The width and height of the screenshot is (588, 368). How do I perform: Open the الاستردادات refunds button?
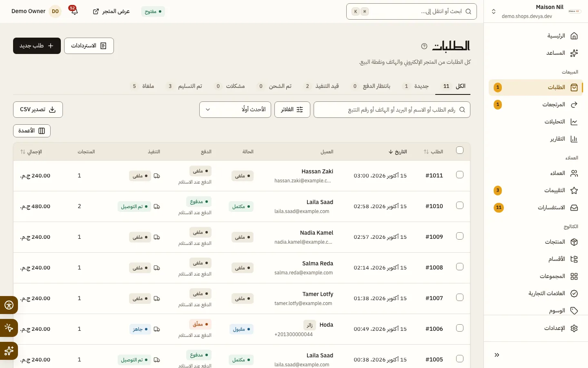(89, 46)
